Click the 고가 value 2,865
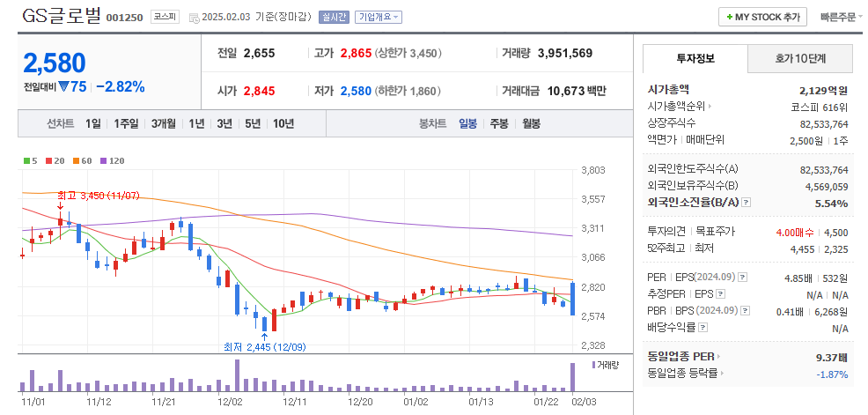The width and height of the screenshot is (868, 415). click(356, 54)
